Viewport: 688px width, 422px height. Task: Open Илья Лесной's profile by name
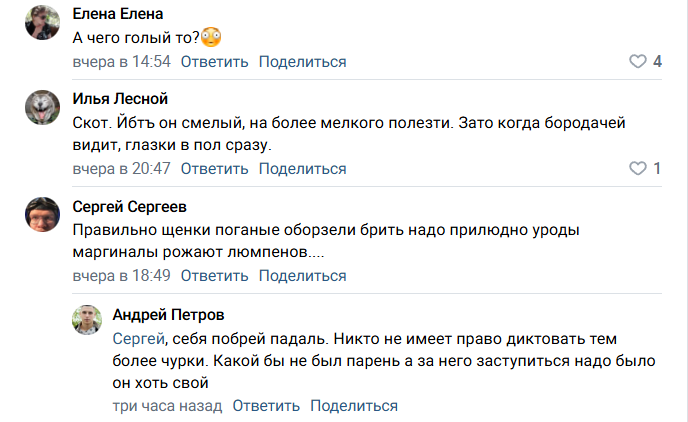(x=120, y=99)
